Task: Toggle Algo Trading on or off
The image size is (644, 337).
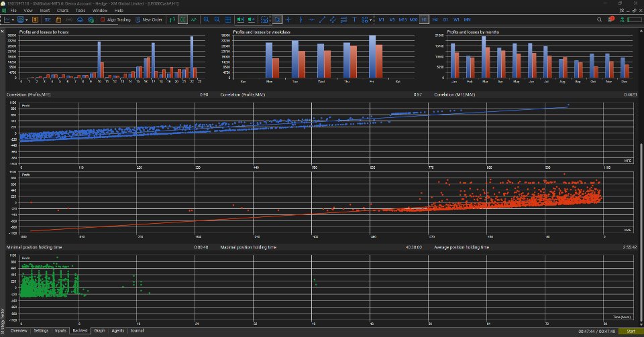Action: coord(115,19)
